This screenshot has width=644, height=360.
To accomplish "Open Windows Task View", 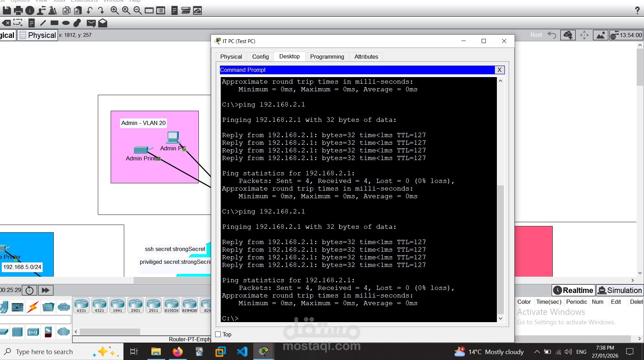I will (134, 352).
